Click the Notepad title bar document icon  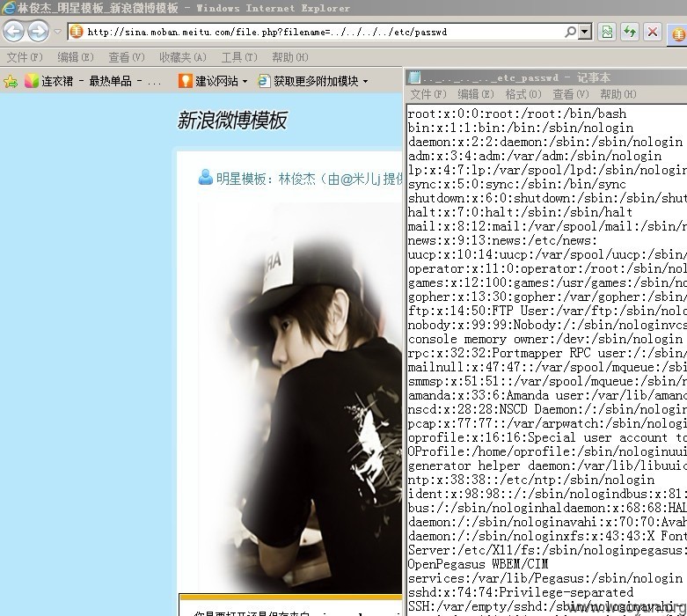pos(414,77)
